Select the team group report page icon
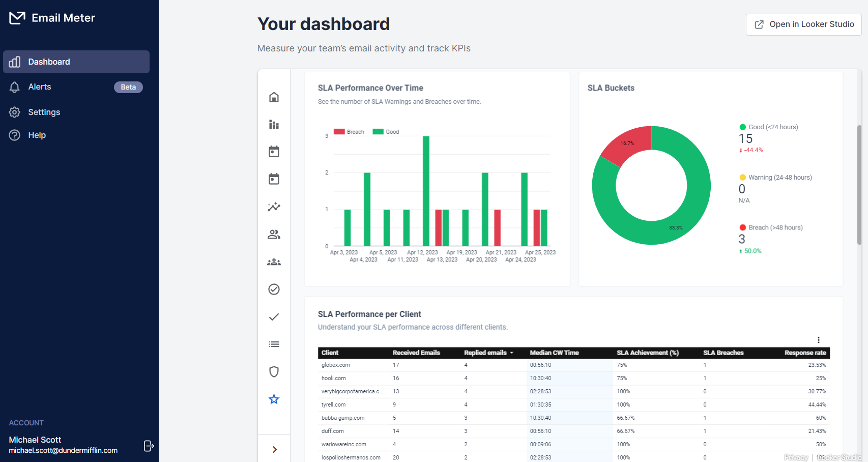Viewport: 868px width, 462px height. pyautogui.click(x=274, y=262)
